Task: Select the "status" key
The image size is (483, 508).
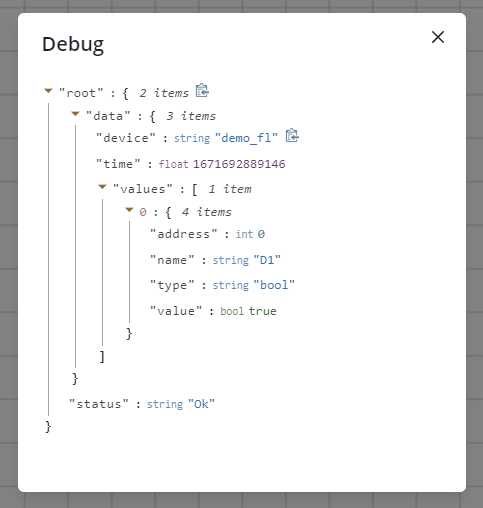Action: click(99, 404)
